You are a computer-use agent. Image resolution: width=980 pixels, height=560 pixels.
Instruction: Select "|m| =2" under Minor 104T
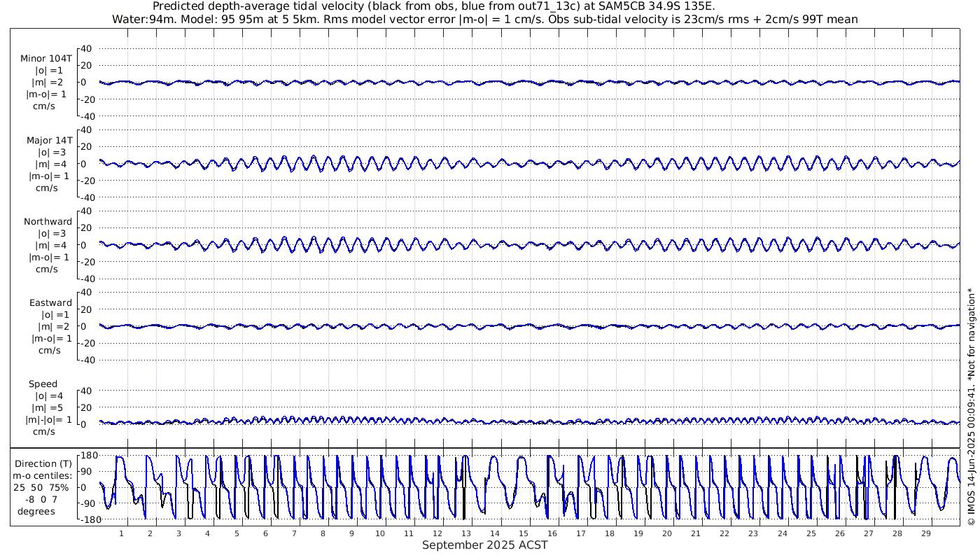point(48,83)
